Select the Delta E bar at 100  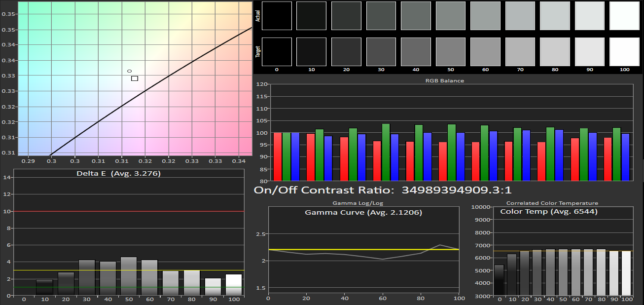(234, 285)
